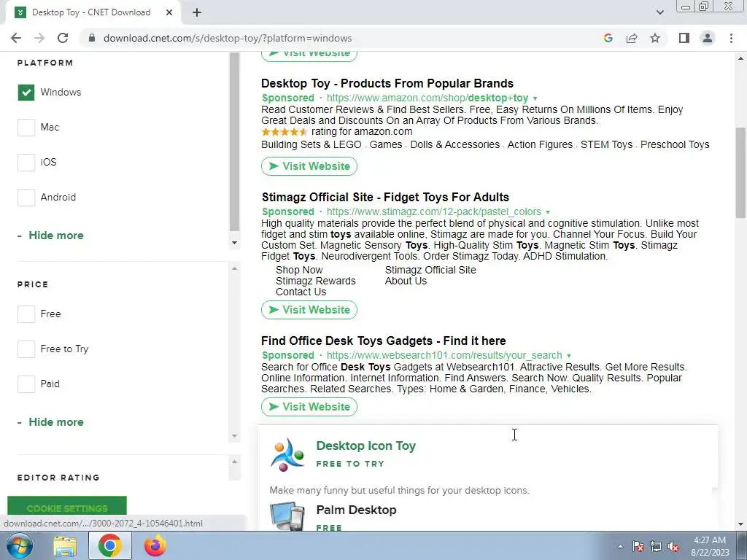Click the forward navigation arrow
Image resolution: width=747 pixels, height=560 pixels.
point(39,38)
